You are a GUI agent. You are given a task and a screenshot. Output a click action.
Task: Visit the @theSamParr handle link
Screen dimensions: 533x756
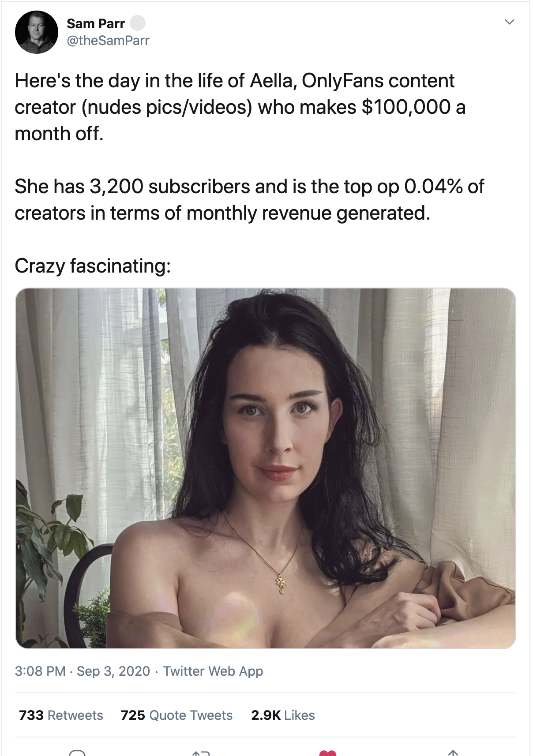click(108, 41)
